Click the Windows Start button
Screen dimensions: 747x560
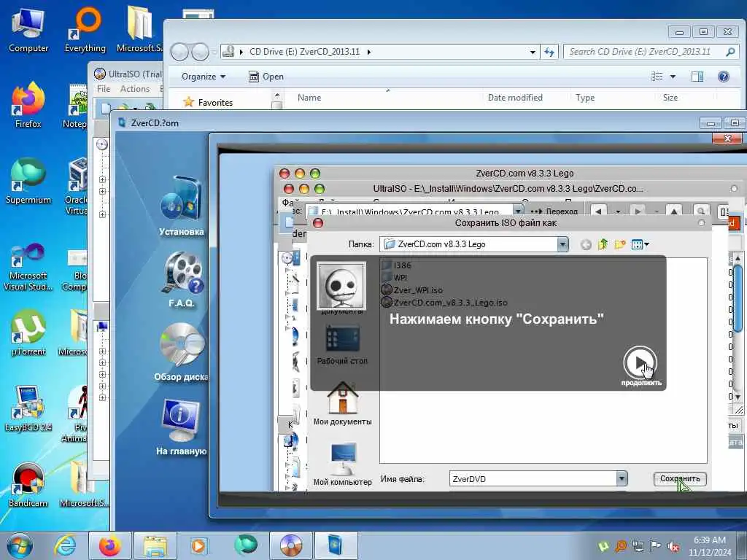tap(19, 545)
